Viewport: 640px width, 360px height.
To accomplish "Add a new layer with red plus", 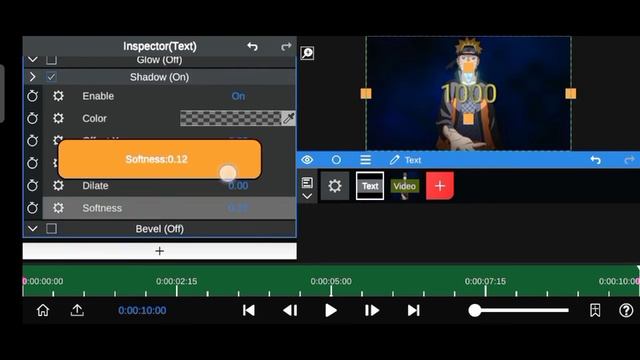I will pos(440,186).
